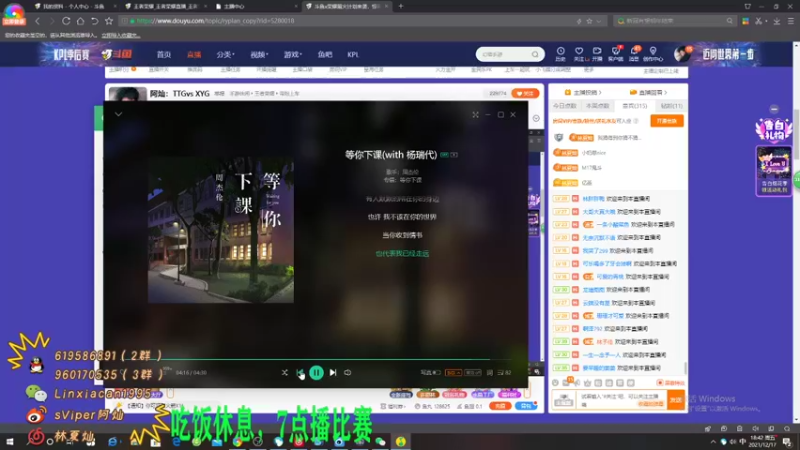Image resolution: width=800 pixels, height=450 pixels.
Task: Open the KPL nav item
Action: click(x=353, y=55)
